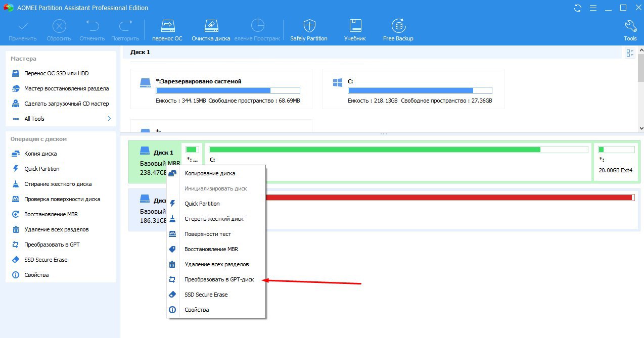The image size is (644, 338).
Task: Click the Применить checkmark toolbar icon
Action: pos(23,25)
